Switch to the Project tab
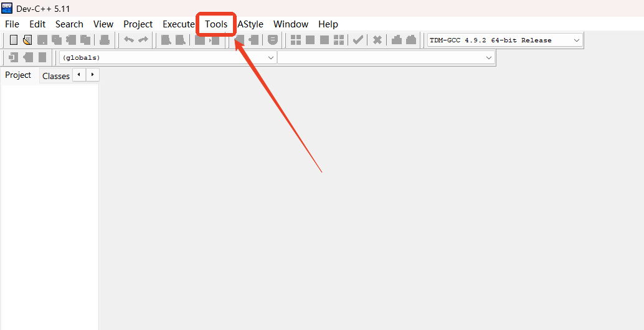Viewport: 644px width, 330px height. click(x=19, y=75)
